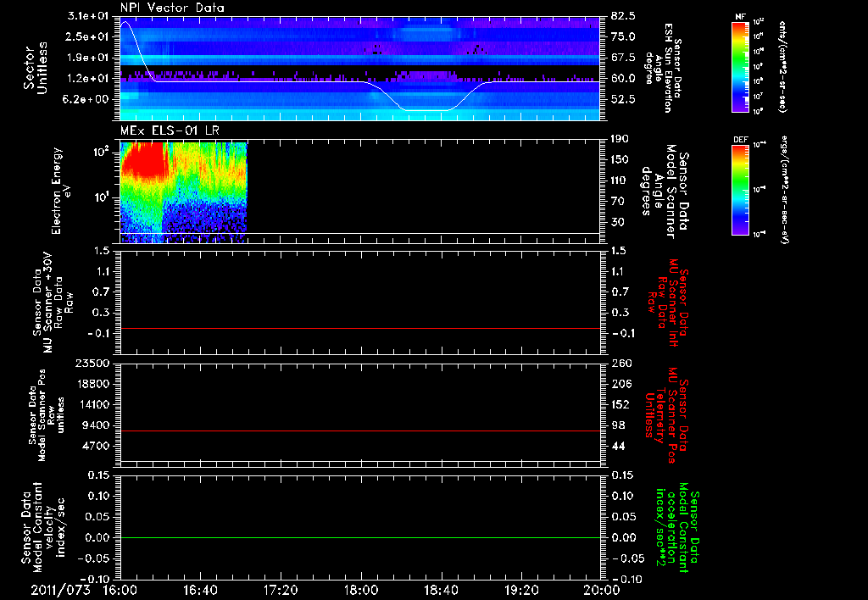Click the green velocity line at 0.00

click(x=360, y=537)
